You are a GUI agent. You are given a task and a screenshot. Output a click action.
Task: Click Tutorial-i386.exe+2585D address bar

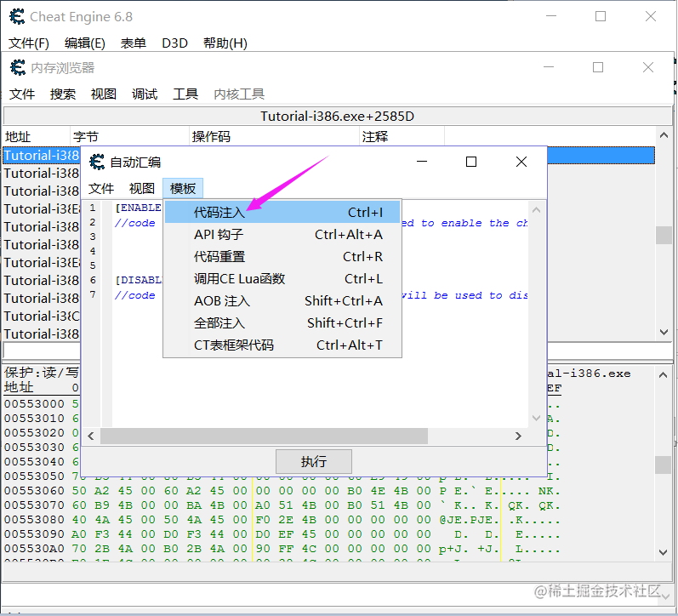tap(337, 116)
